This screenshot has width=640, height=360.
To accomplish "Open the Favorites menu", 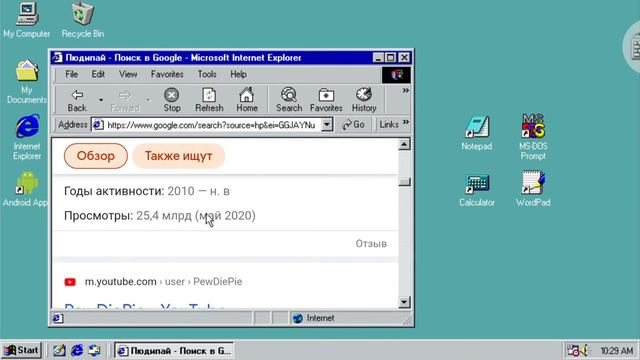I will (x=167, y=74).
